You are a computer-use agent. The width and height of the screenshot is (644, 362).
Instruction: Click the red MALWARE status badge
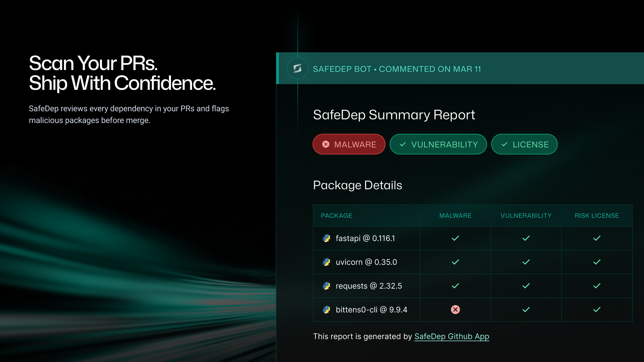[349, 144]
